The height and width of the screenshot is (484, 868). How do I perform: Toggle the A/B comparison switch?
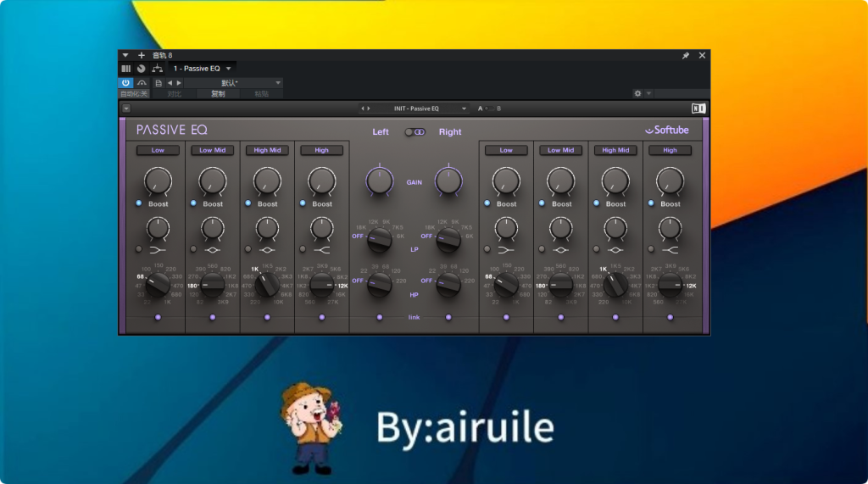[x=489, y=108]
